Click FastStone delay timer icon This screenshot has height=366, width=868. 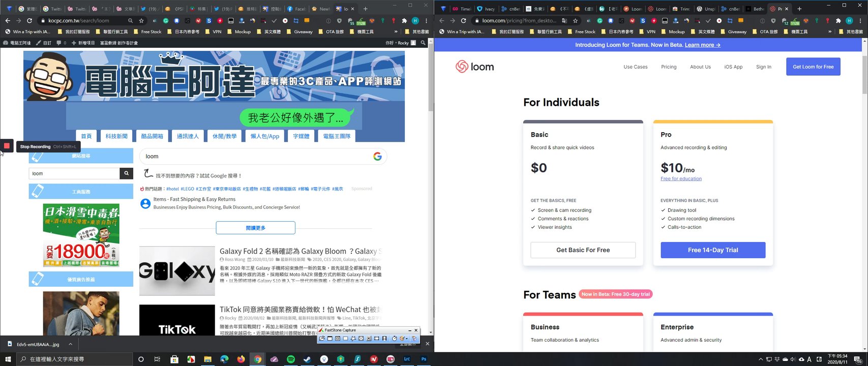tap(395, 339)
